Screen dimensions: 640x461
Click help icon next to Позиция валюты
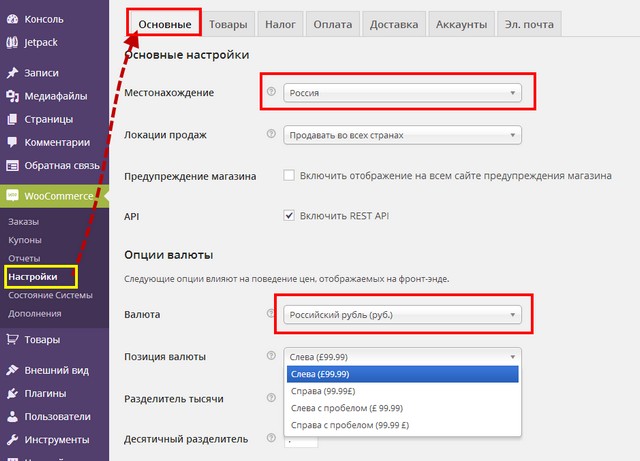coord(271,355)
